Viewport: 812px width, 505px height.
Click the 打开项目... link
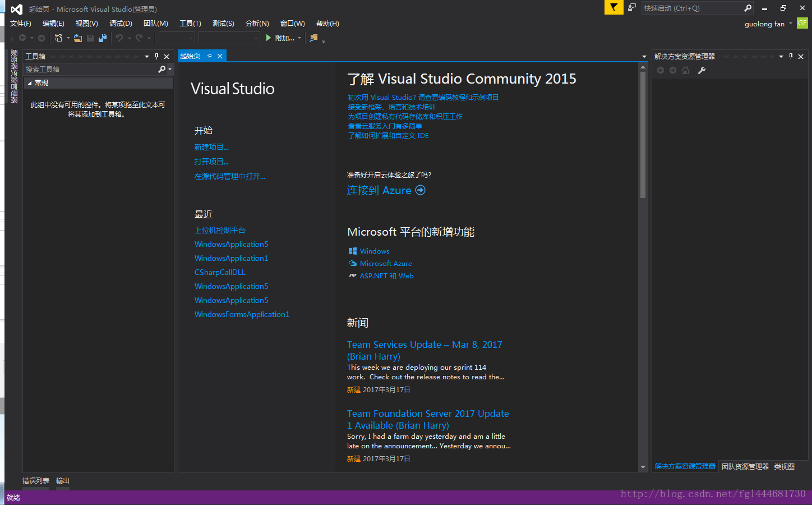[x=211, y=162]
